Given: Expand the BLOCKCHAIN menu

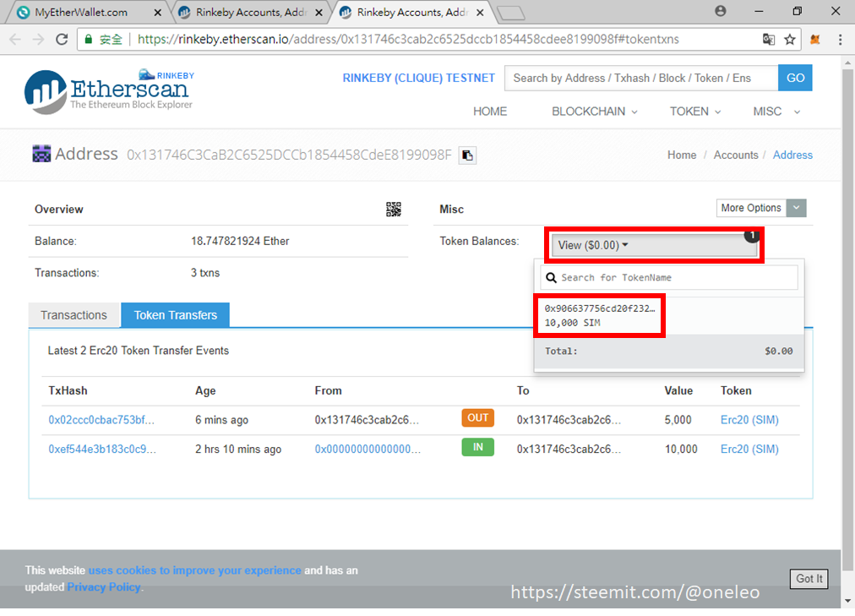Looking at the screenshot, I should pyautogui.click(x=594, y=112).
